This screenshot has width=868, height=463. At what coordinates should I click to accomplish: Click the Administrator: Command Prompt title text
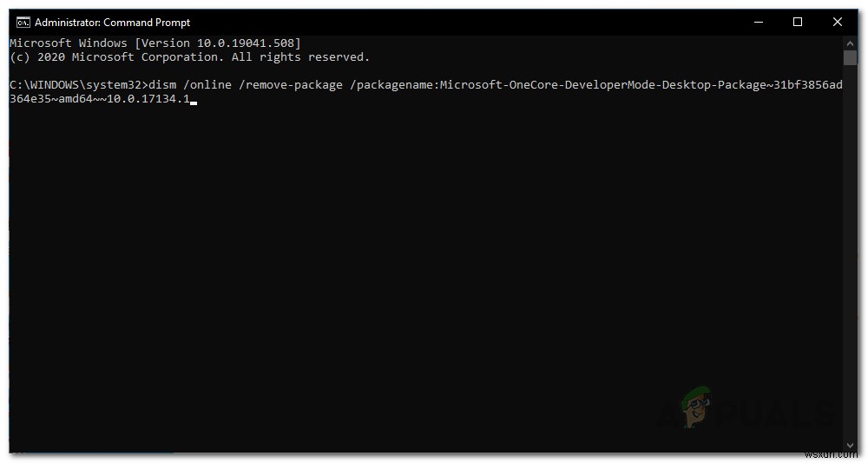[112, 23]
